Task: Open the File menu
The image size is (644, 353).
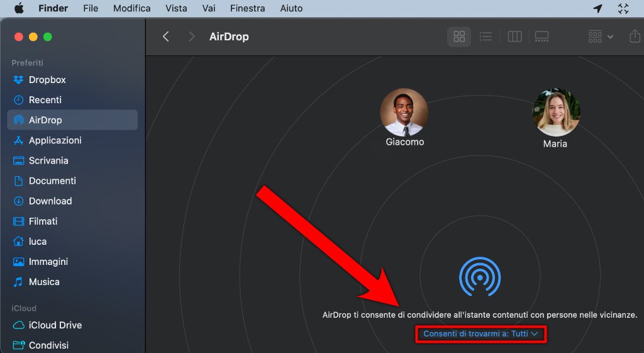Action: [91, 8]
